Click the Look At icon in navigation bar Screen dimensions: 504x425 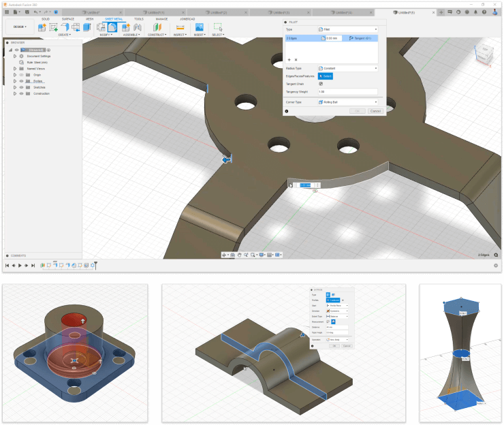tap(232, 255)
